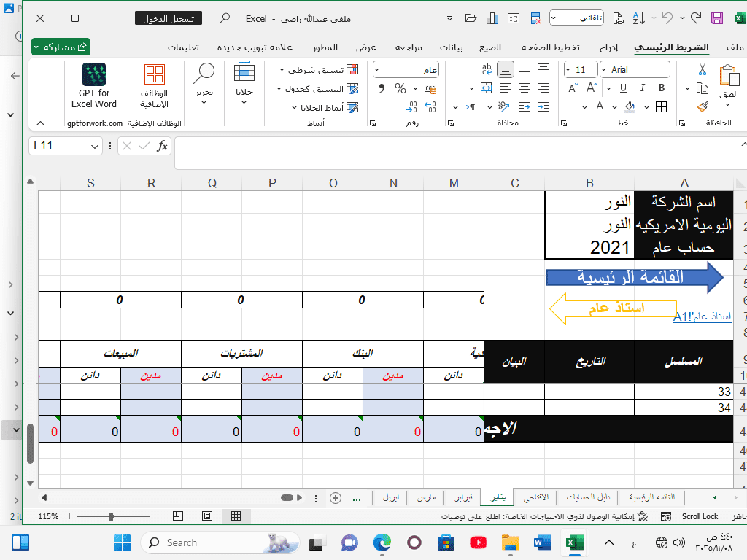Click the Cut scissors icon

(x=703, y=70)
